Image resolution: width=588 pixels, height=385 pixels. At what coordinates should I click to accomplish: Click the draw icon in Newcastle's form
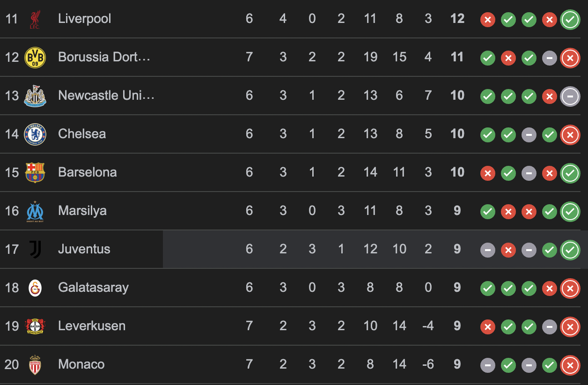570,96
